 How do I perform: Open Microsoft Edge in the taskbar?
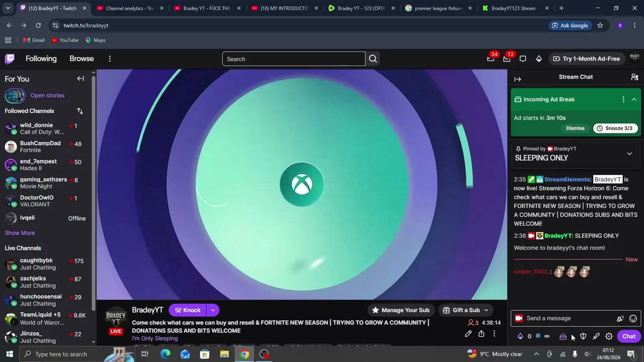(x=165, y=354)
